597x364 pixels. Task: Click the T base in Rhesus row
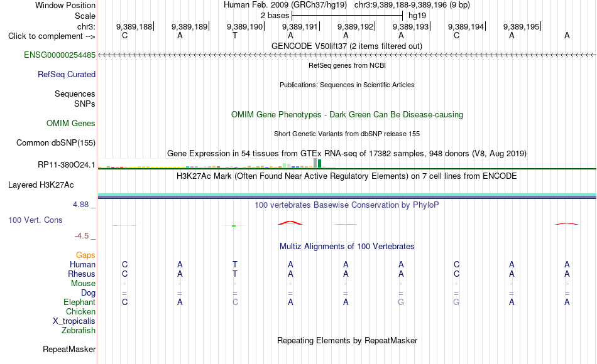[x=235, y=274]
